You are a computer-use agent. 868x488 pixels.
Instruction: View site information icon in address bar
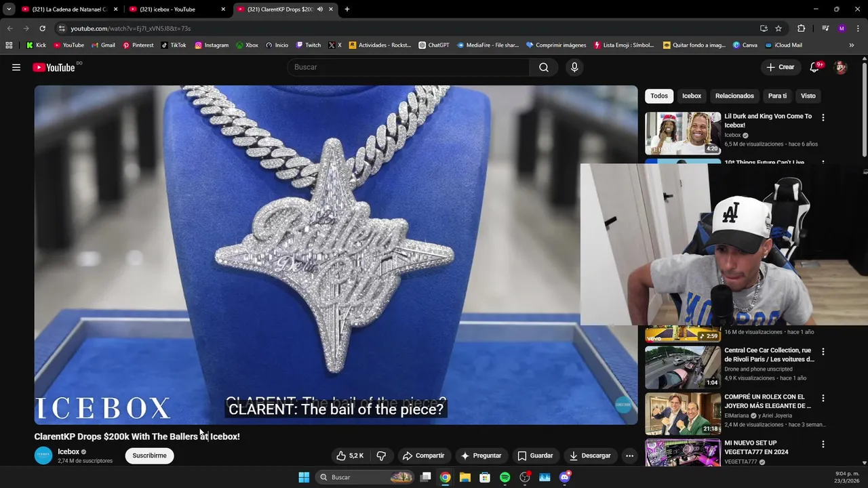[x=62, y=28]
